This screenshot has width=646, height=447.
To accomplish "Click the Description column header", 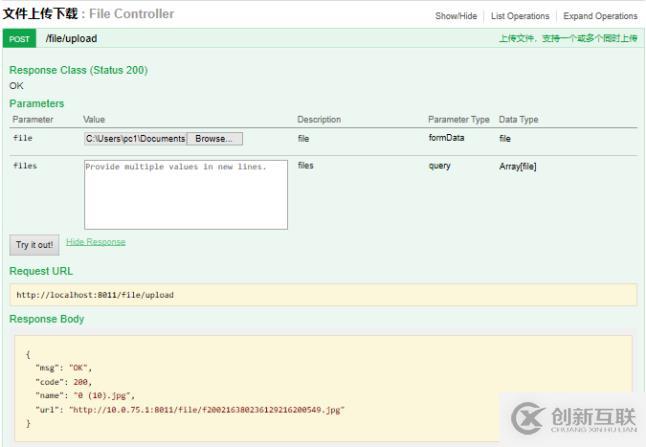I will pyautogui.click(x=319, y=119).
